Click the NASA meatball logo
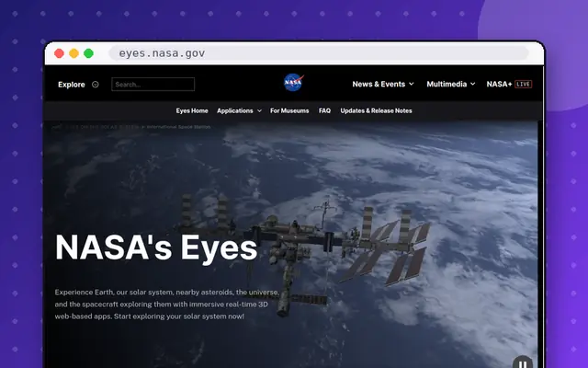This screenshot has width=588, height=368. tap(293, 82)
